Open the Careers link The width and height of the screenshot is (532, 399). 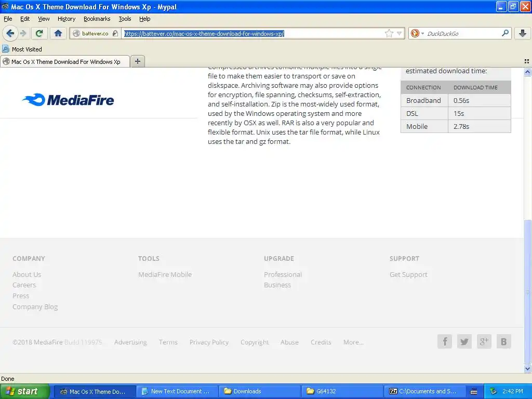[24, 285]
